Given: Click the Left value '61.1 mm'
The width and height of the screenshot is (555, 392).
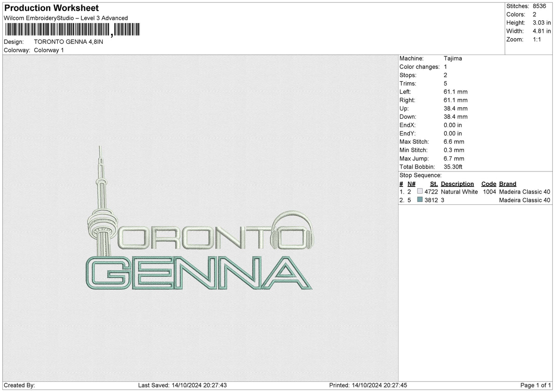Looking at the screenshot, I should coord(456,92).
